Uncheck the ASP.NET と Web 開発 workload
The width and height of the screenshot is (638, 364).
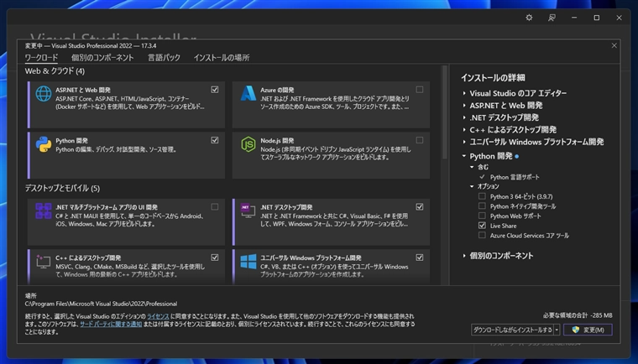point(215,90)
